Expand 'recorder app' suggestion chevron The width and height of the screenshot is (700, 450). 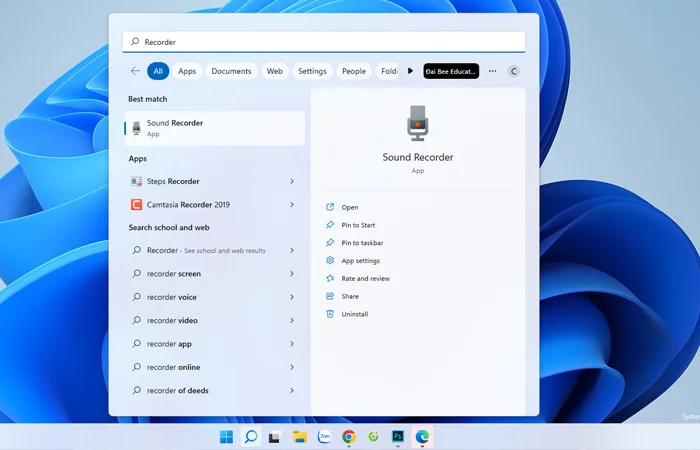[292, 344]
